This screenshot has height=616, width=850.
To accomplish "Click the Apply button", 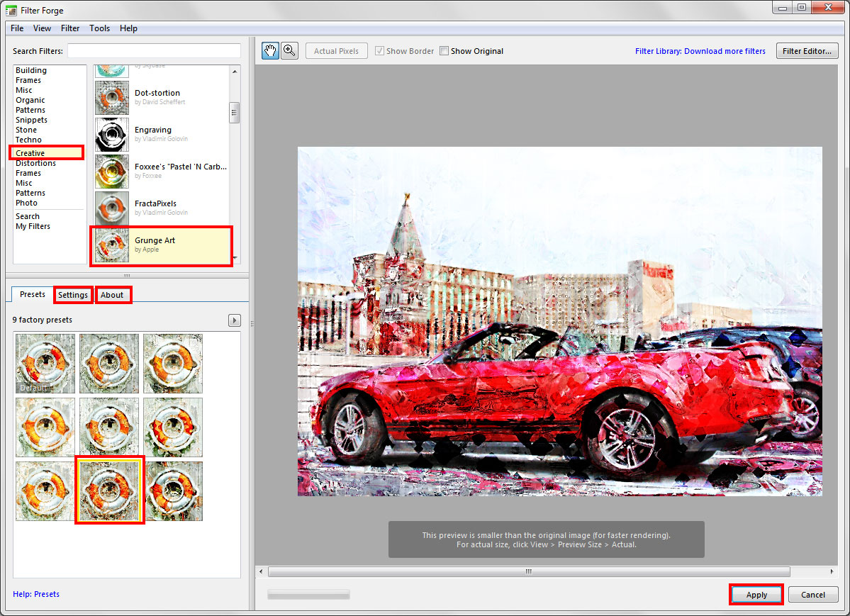I will pyautogui.click(x=756, y=594).
